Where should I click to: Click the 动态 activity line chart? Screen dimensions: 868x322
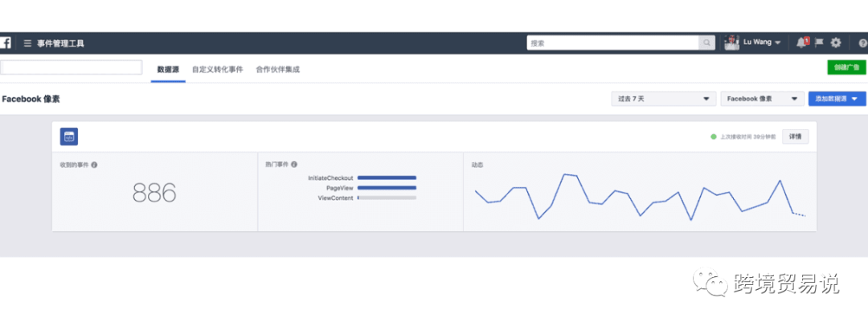[640, 197]
